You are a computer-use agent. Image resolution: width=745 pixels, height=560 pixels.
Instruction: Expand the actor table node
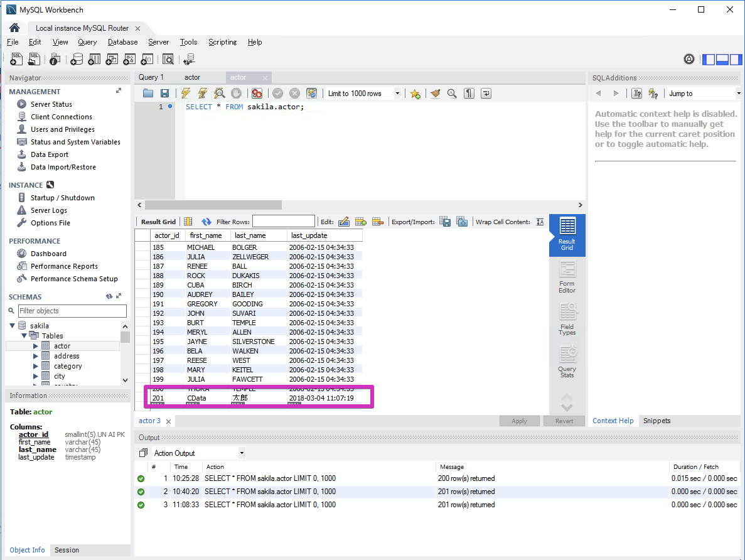click(x=36, y=346)
